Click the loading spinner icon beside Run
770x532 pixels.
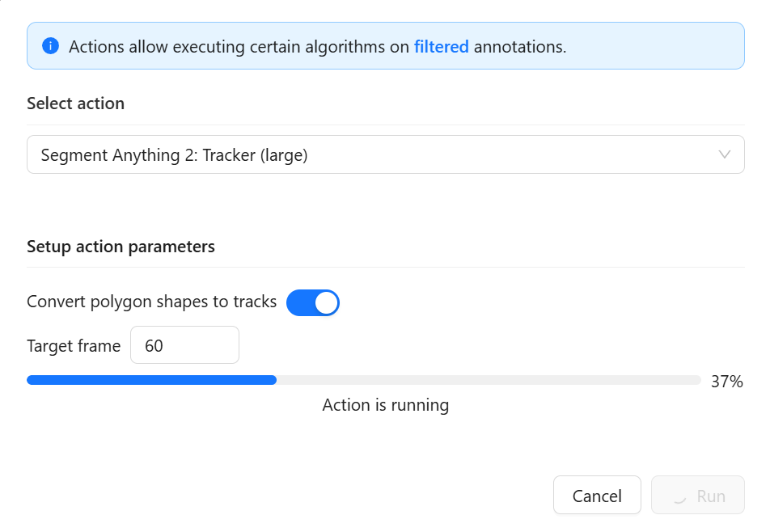coord(679,496)
